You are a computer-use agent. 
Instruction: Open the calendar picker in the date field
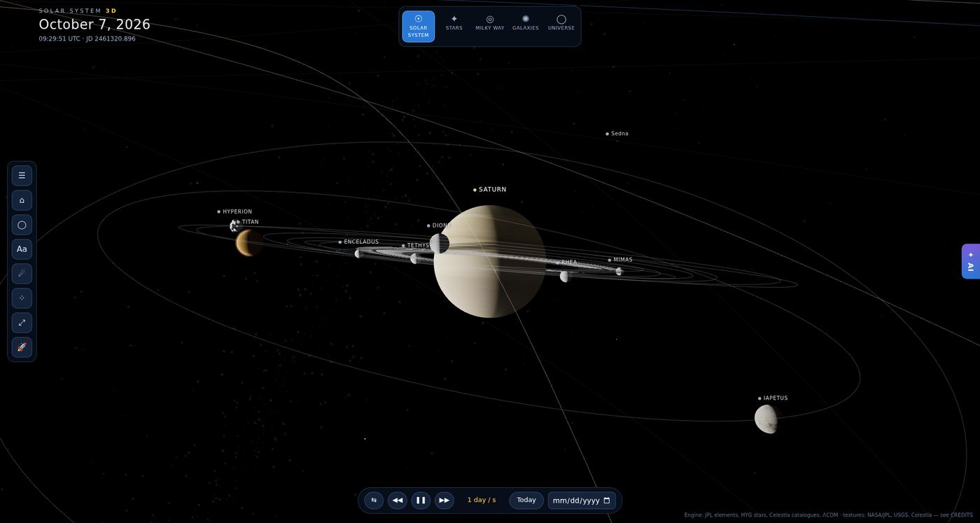coord(607,501)
